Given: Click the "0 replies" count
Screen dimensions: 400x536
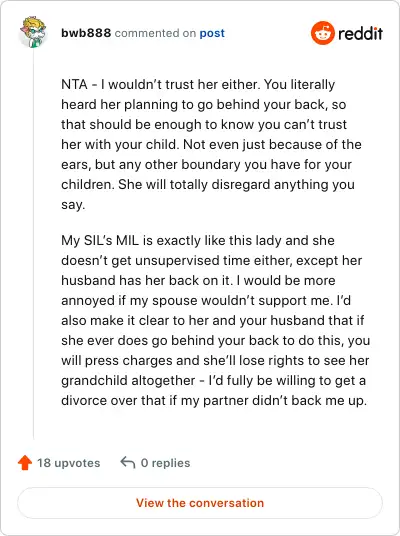Looking at the screenshot, I should coord(165,463).
